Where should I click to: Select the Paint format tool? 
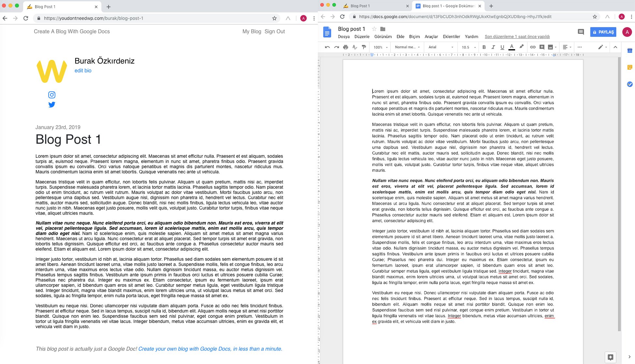click(x=364, y=47)
